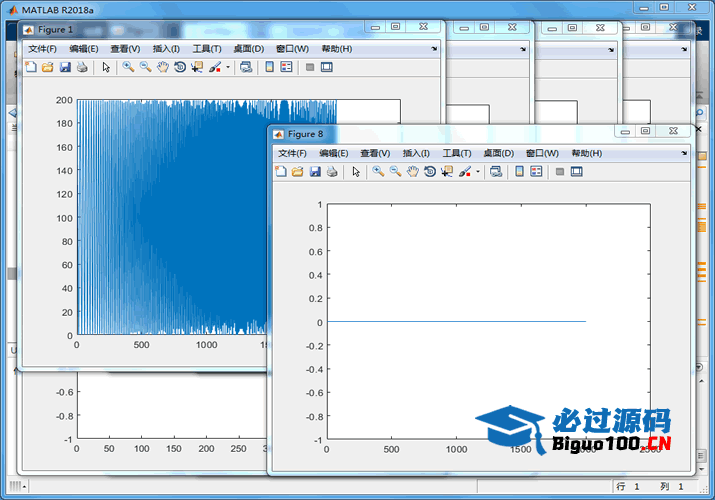715x500 pixels.
Task: Toggle Insert Legend in Figure 8 toolbar
Action: pos(536,171)
